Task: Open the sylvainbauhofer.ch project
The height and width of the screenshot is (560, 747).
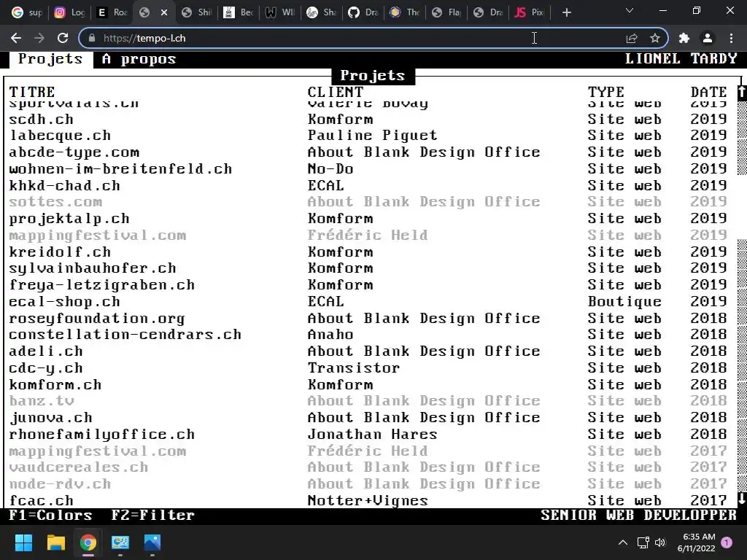Action: 93,268
